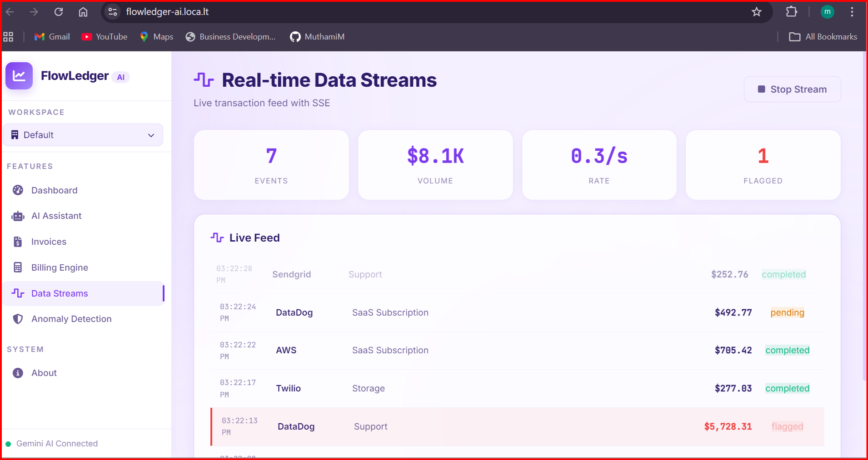Click the $277.03 amount
This screenshot has width=868, height=460.
(x=733, y=388)
